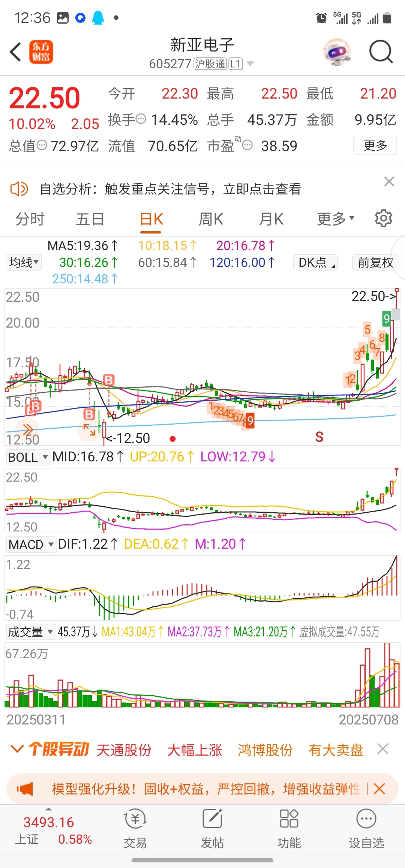The image size is (405, 868).
Task: Collapse the 个股异动 chevron
Action: pyautogui.click(x=17, y=748)
